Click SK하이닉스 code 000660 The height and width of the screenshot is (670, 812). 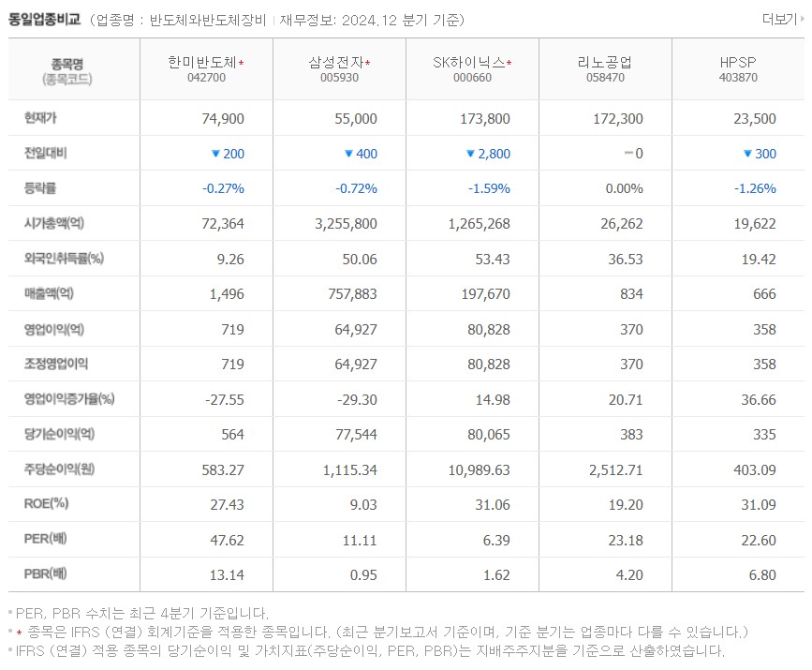coord(472,78)
